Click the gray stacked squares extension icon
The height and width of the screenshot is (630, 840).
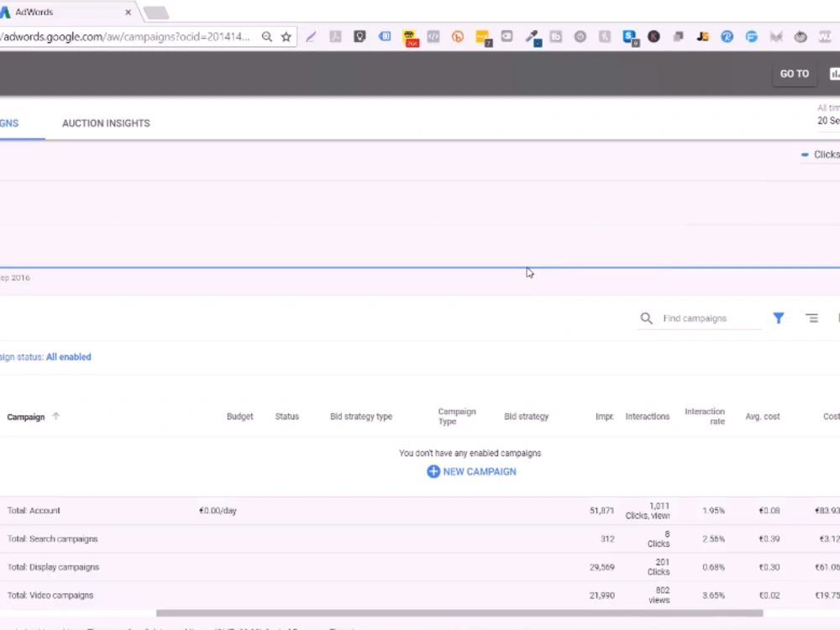tap(678, 36)
